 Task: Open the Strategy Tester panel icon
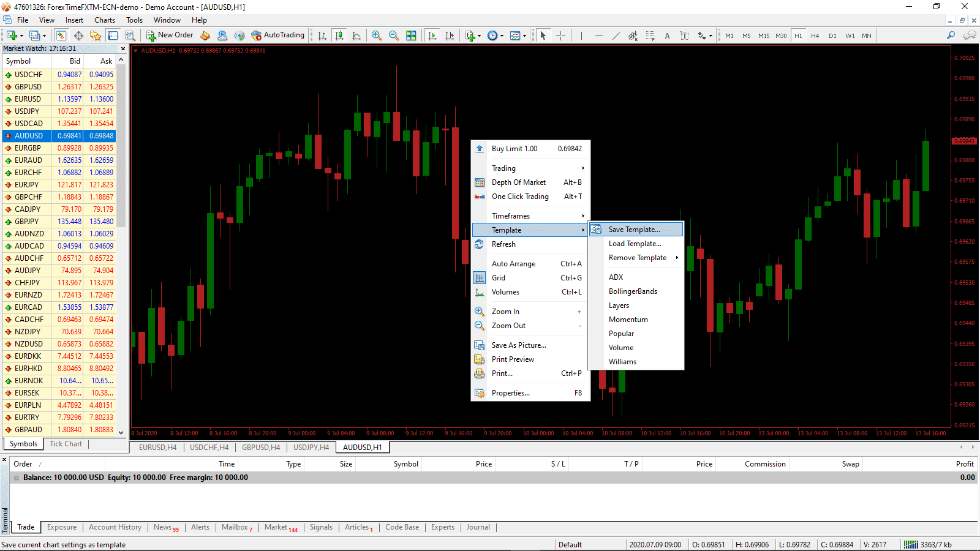(130, 36)
